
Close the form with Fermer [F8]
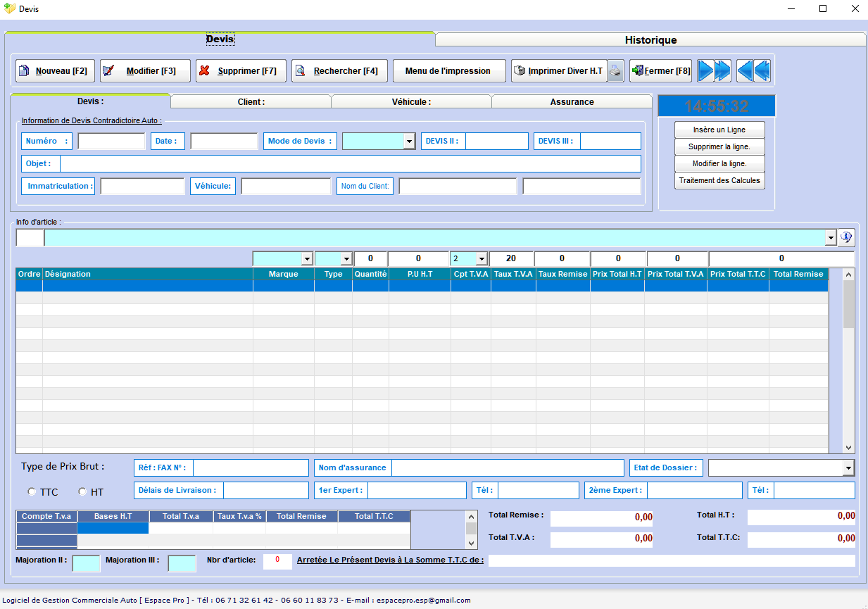click(660, 71)
